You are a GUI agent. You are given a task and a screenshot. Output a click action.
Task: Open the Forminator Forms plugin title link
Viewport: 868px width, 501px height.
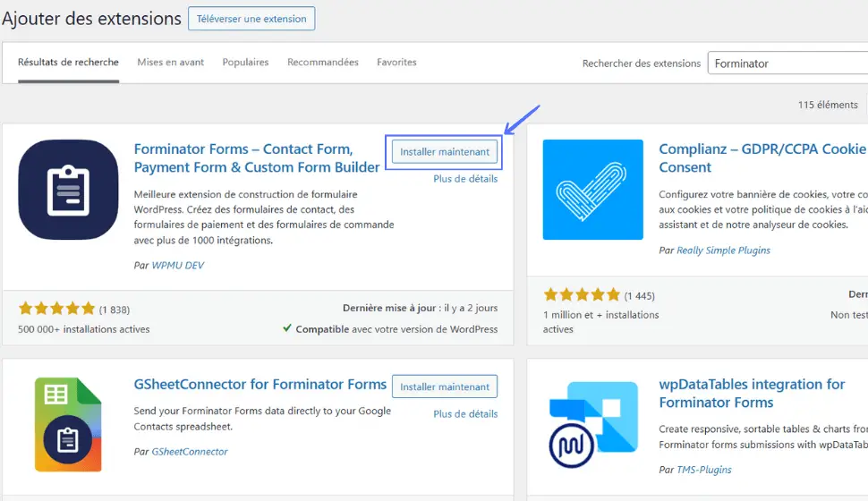[x=257, y=158]
